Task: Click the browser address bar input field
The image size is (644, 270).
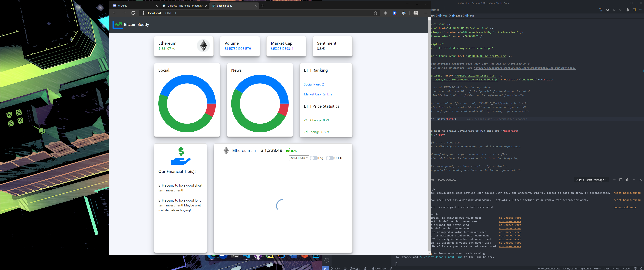Action: 258,13
